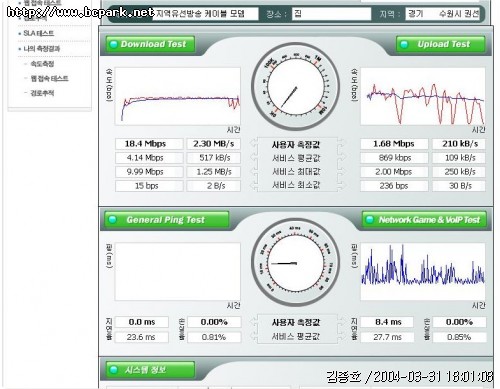500x389 pixels.
Task: Select the 1.68 Mbps upload value
Action: point(393,144)
